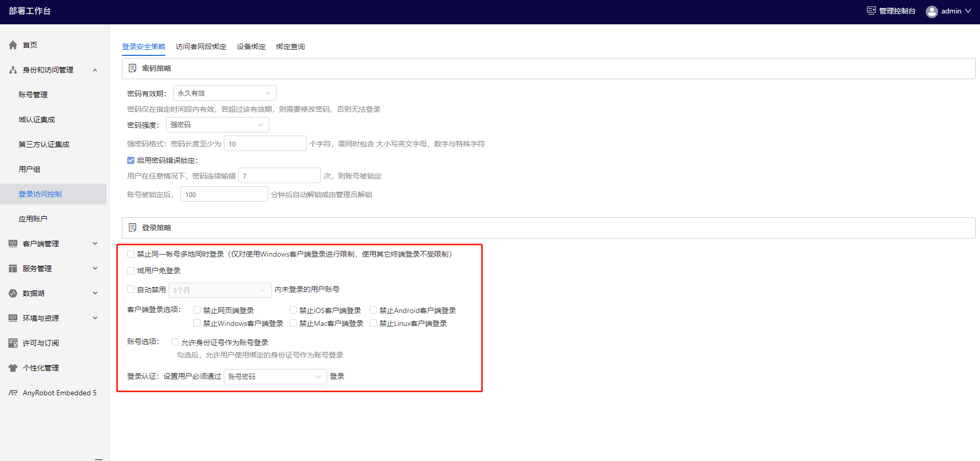
Task: Check 禁止iOS客户端登录 option
Action: [x=293, y=310]
